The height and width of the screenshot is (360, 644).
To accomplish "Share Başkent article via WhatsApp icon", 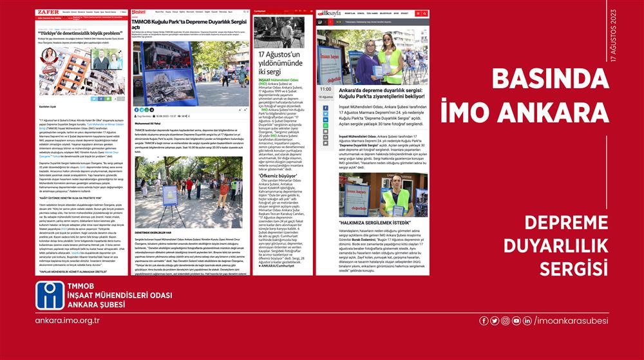I will pos(147,110).
